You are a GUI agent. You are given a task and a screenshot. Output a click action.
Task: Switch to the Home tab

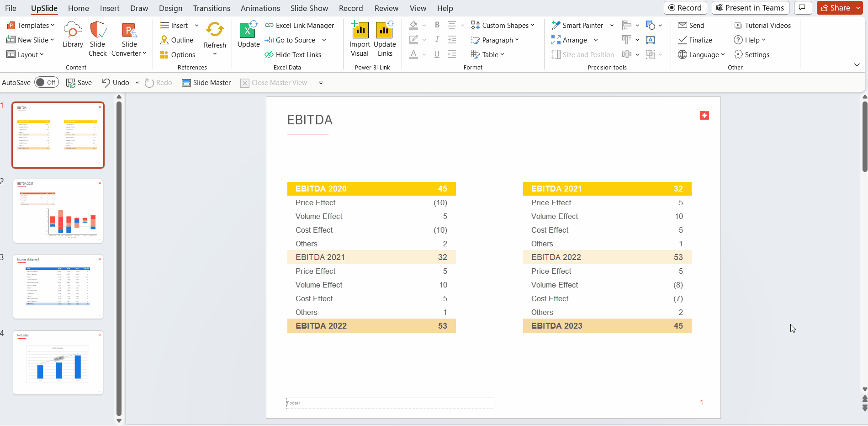tap(79, 8)
